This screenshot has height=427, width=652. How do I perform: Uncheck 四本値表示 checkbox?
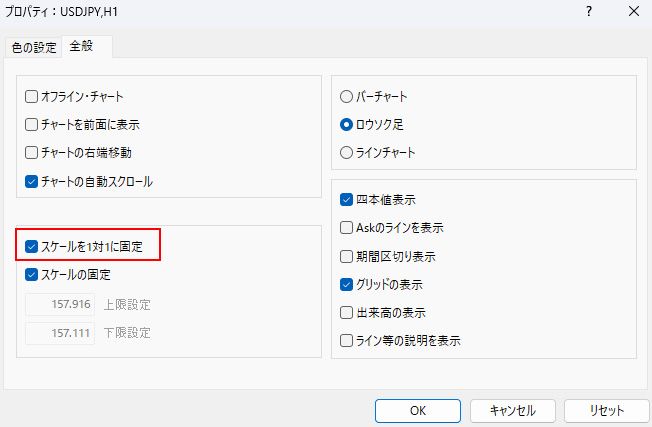347,199
